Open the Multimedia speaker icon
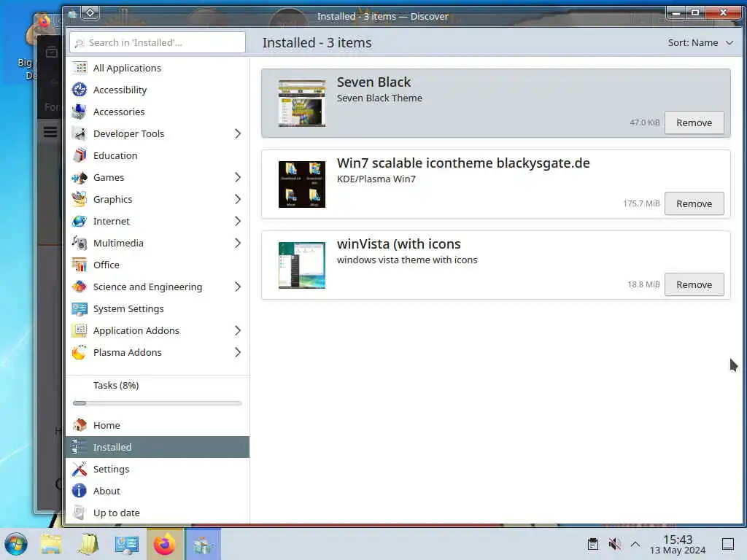 (x=80, y=244)
